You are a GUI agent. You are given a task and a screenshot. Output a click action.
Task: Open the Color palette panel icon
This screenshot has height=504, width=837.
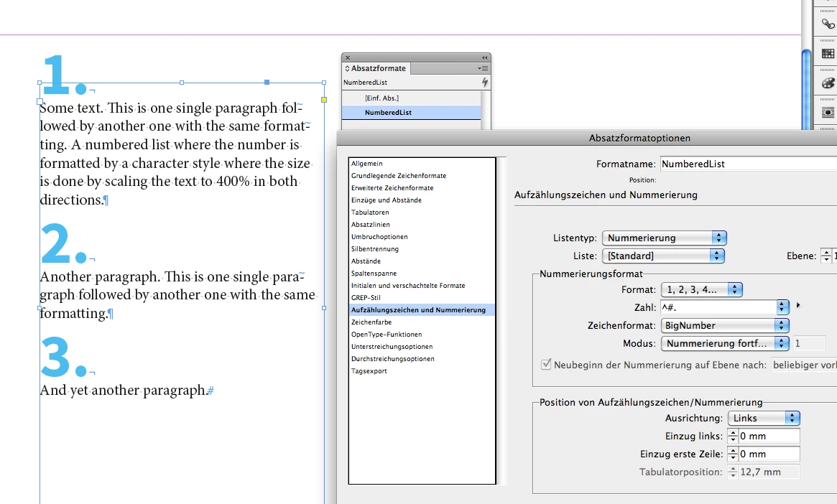tap(828, 83)
